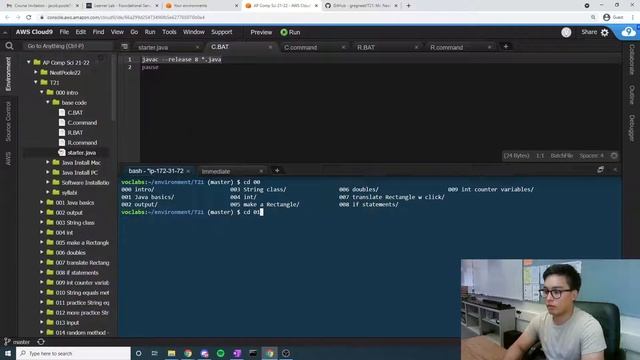The width and height of the screenshot is (640, 360).
Task: Click the user avatar circle icon
Action: coord(566,32)
